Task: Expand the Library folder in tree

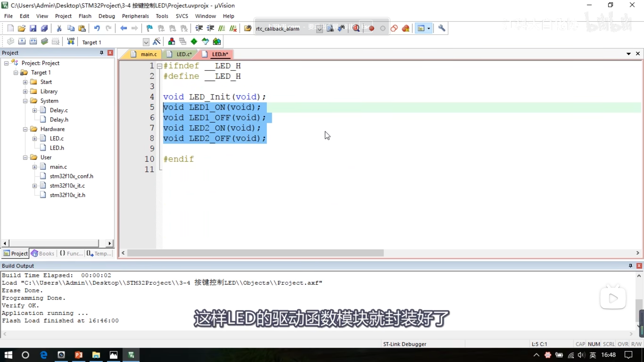Action: click(x=25, y=92)
